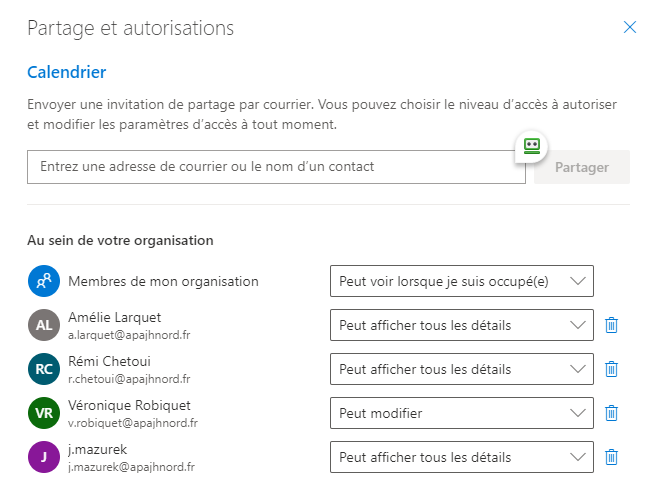Open j.mazurek's permission dropdown
The image size is (647, 499).
pos(462,457)
